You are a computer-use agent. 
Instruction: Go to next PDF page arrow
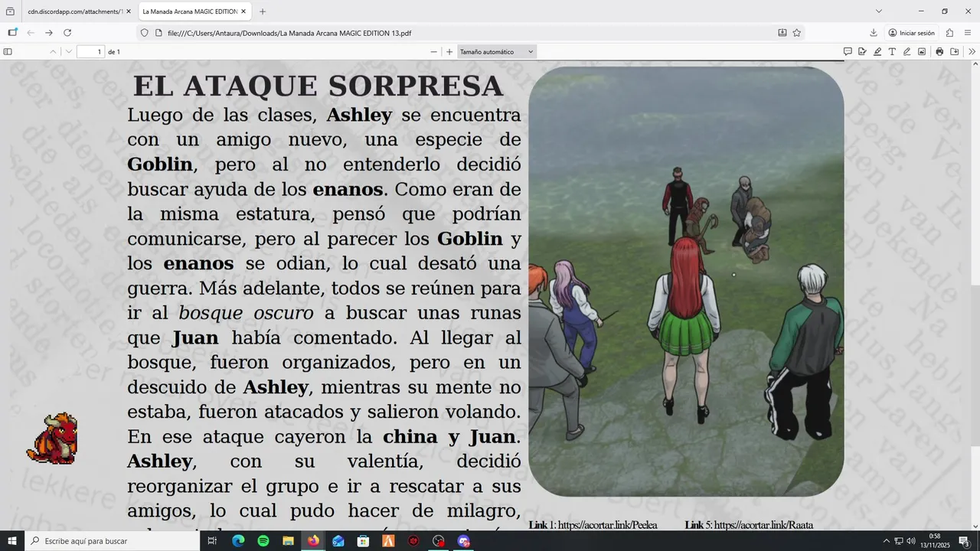click(x=69, y=52)
